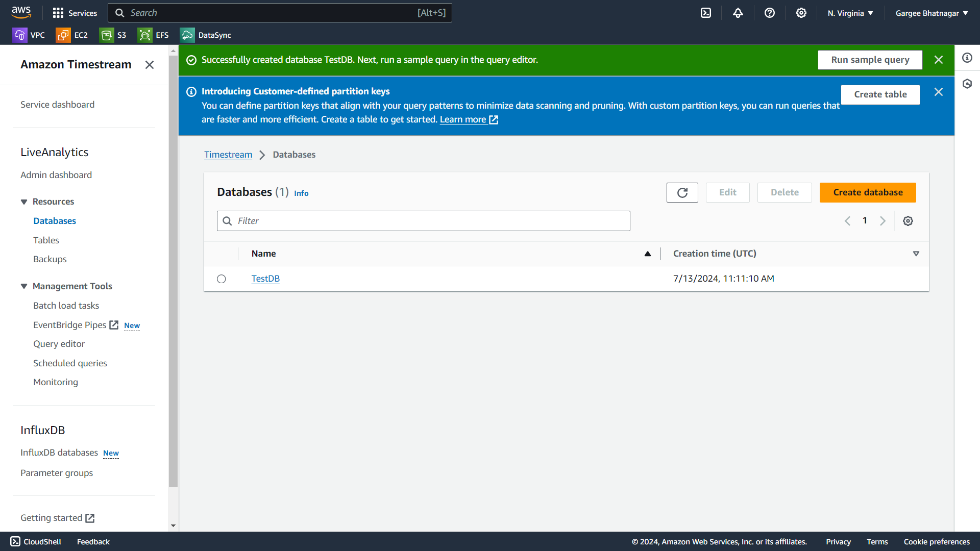Open the help question mark icon
This screenshot has height=551, width=980.
(769, 13)
